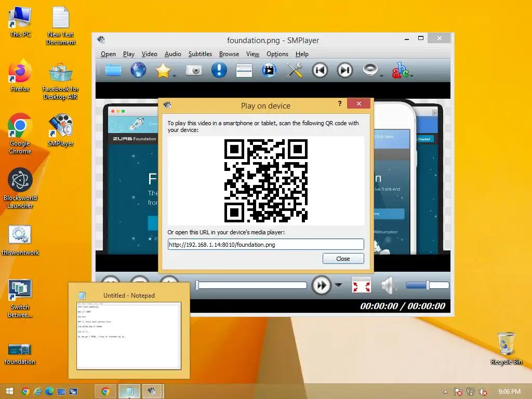532x399 pixels.
Task: Show the playlist with the list icon
Action: tap(244, 70)
